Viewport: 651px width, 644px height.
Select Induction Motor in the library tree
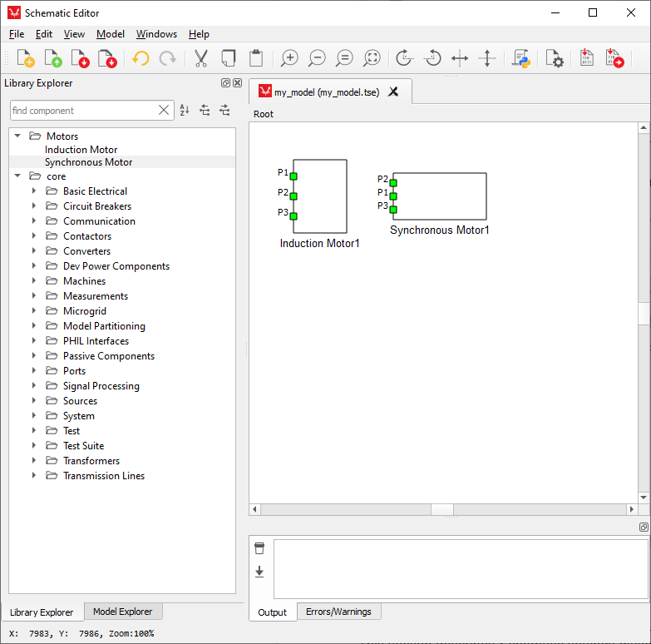point(81,150)
